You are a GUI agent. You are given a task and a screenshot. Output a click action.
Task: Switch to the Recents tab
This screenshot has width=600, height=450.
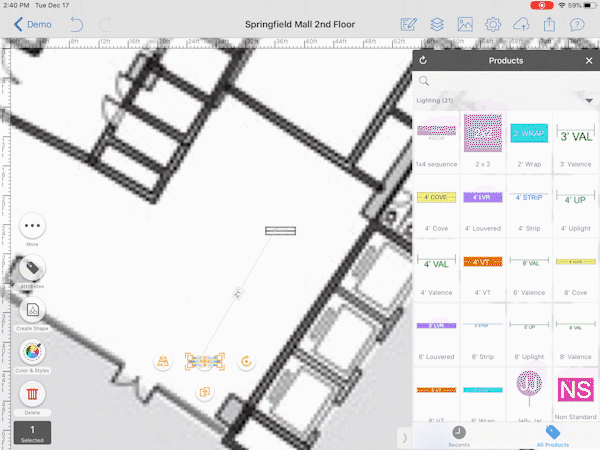click(459, 435)
